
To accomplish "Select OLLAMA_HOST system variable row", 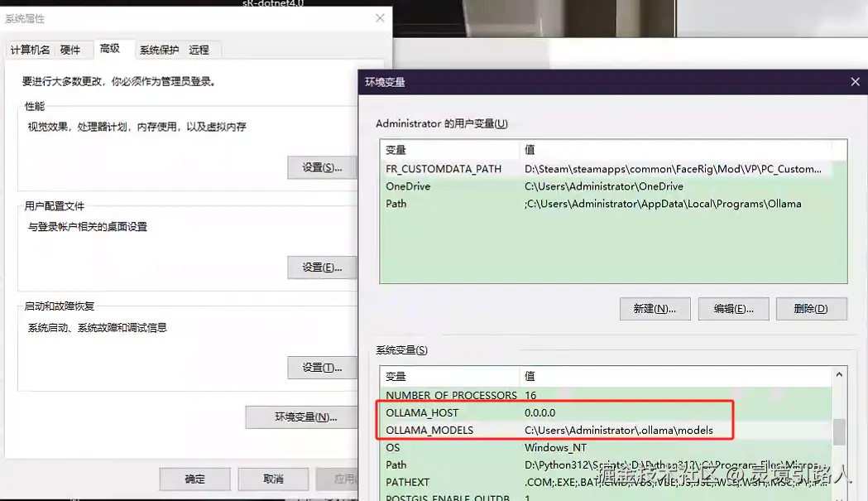I will coord(607,413).
